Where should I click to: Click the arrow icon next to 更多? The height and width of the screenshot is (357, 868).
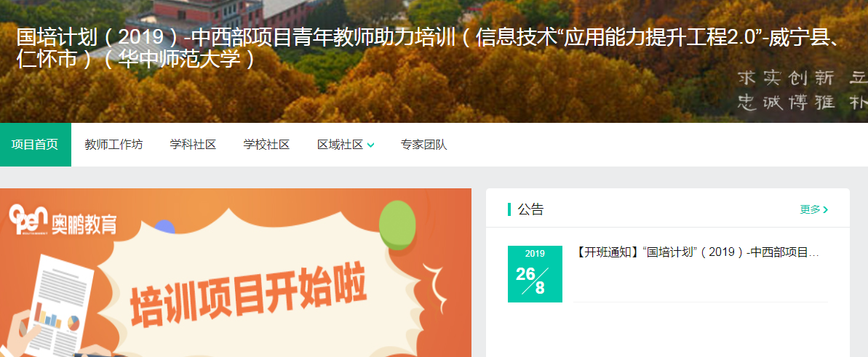826,210
